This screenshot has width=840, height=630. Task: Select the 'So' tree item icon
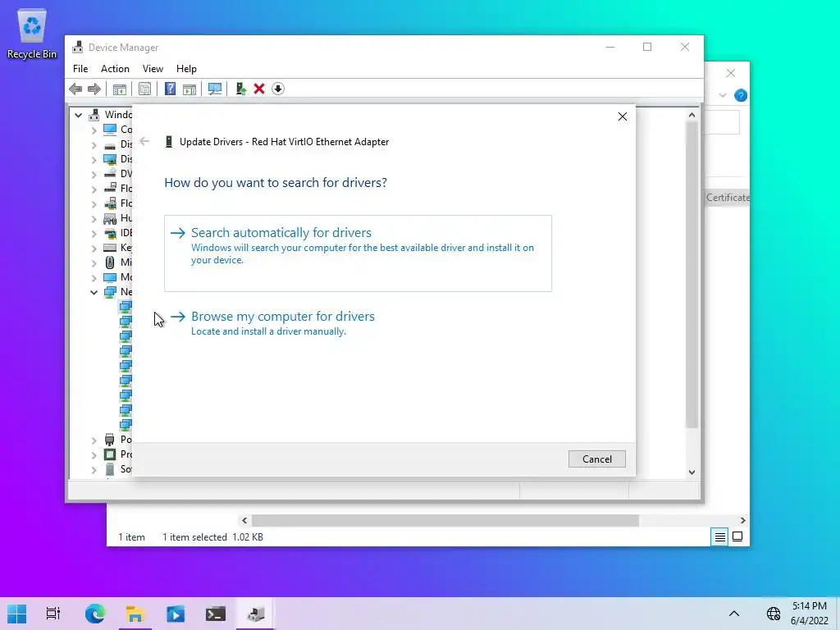pos(110,469)
